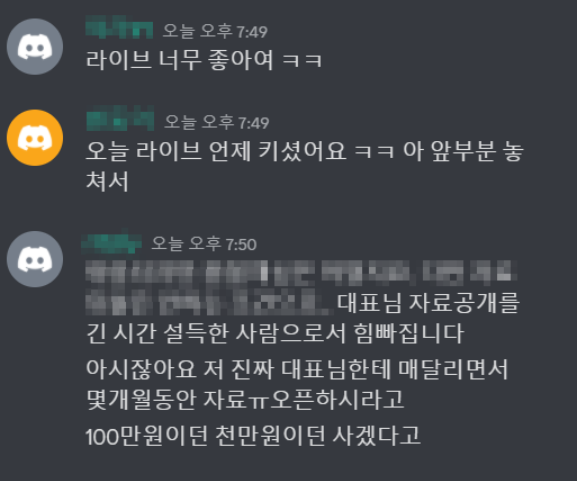Click timestamp above 오늘 라이브 언제 키셨어요 message
This screenshot has width=577, height=481.
(217, 122)
